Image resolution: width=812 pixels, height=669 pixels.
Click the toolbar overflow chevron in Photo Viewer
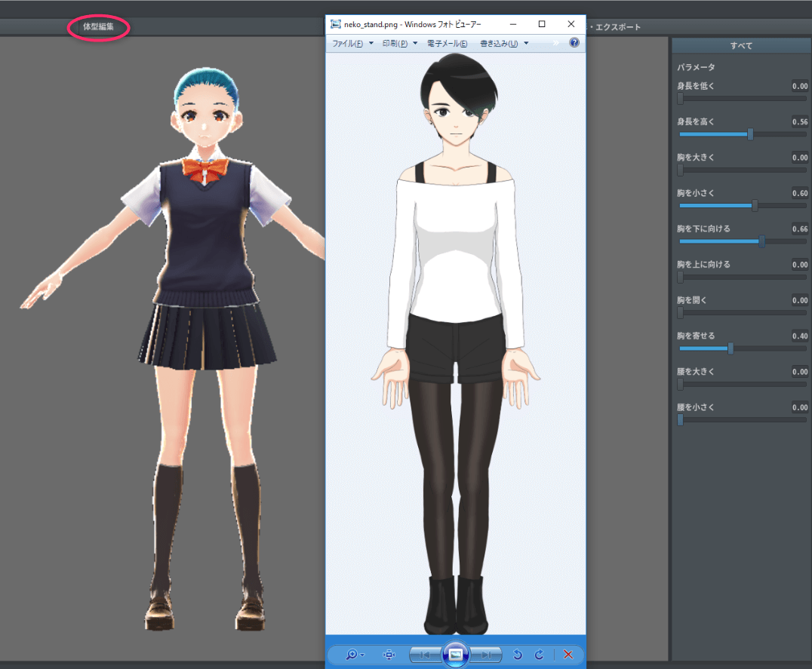point(556,43)
